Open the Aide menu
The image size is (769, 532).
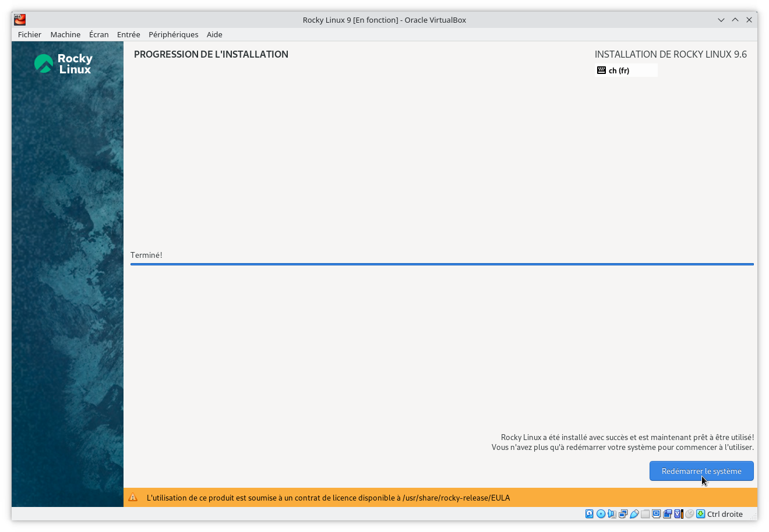(x=214, y=34)
